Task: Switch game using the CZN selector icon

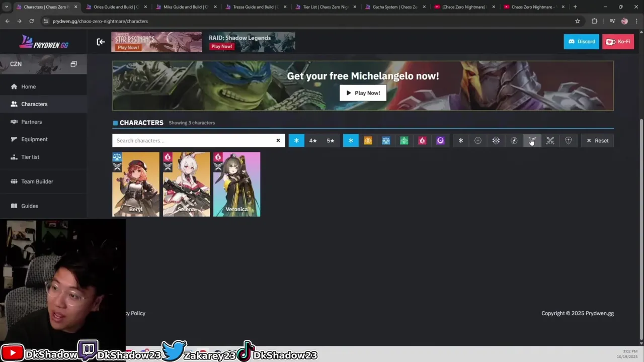Action: pos(73,64)
